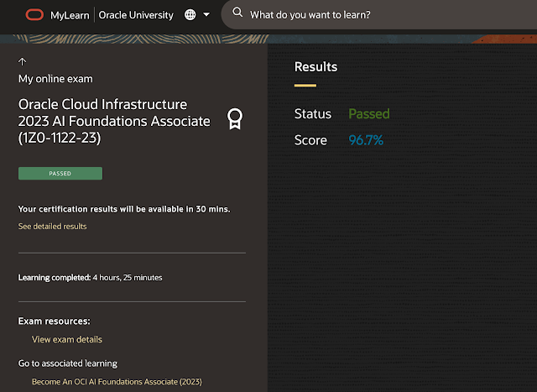Click the 96.7% score value
Viewport: 537px width, 392px height.
coord(366,140)
